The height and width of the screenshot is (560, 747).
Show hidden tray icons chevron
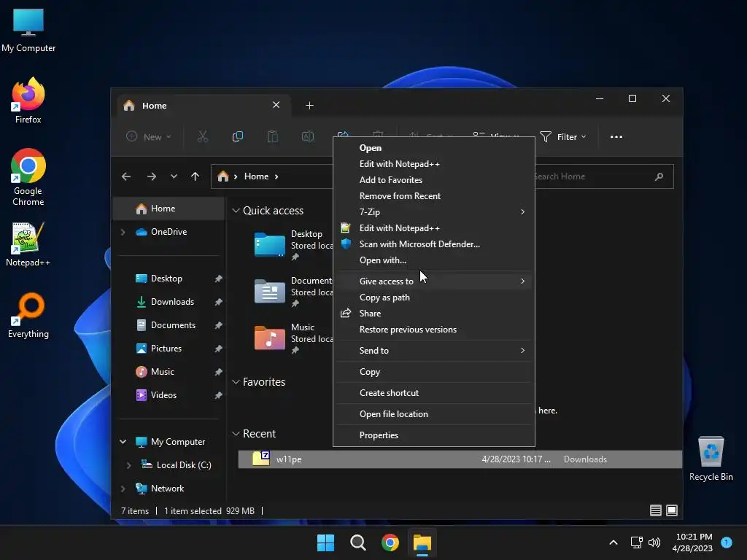[613, 542]
